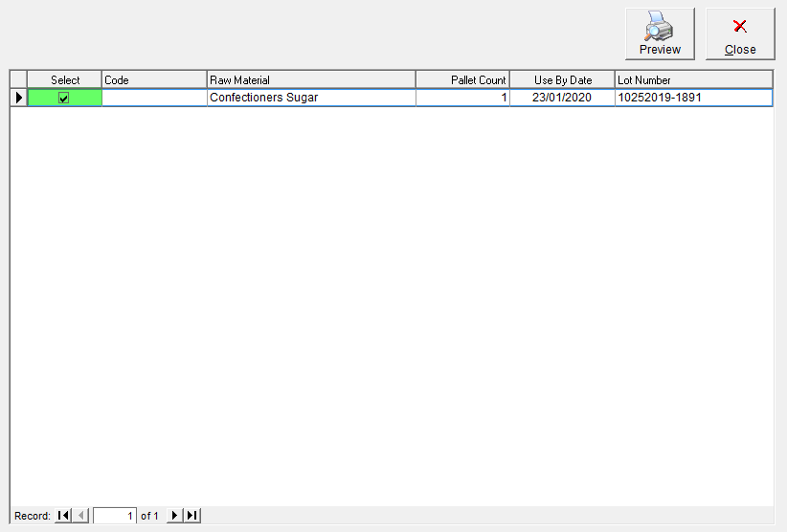Click the red X Close button

740,33
